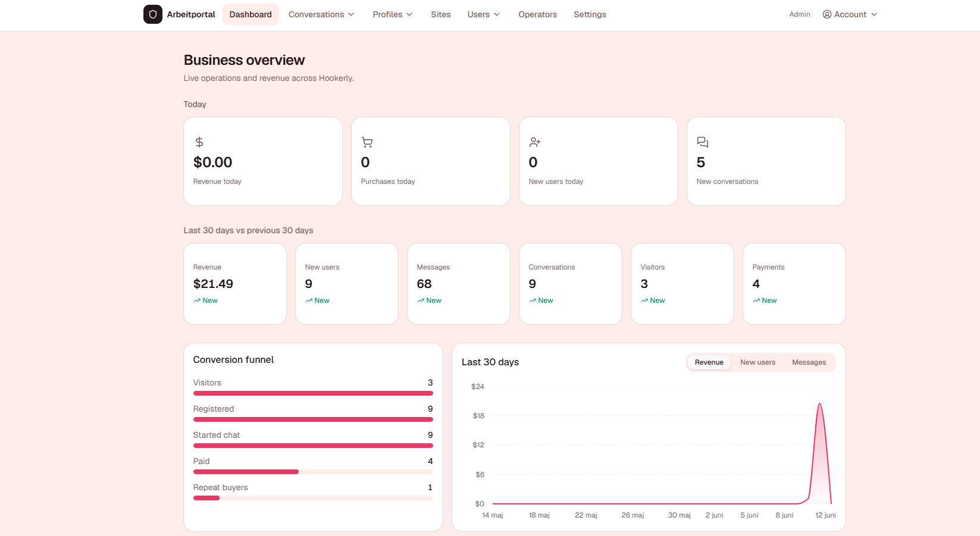Open the Conversations nav menu
This screenshot has height=536, width=980.
(321, 14)
